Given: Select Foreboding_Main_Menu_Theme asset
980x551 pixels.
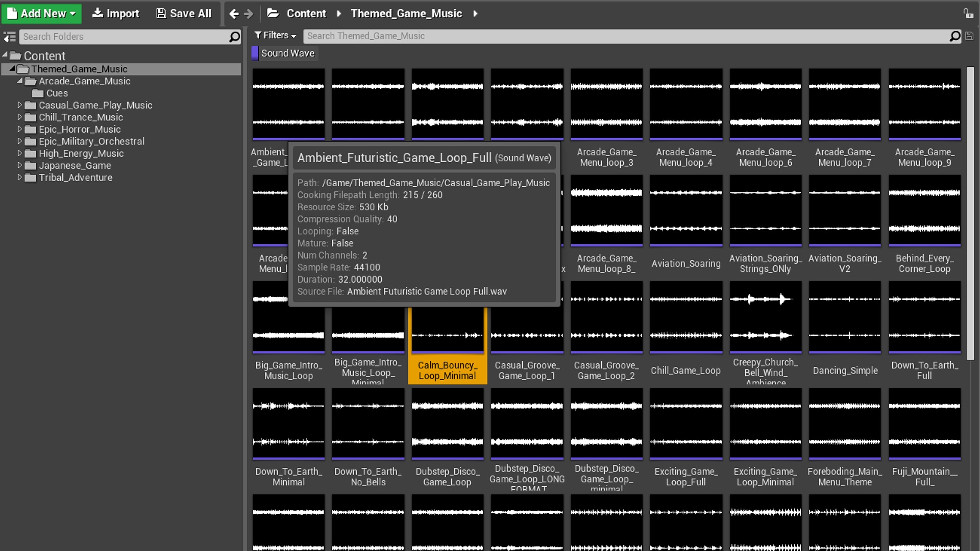Looking at the screenshot, I should (x=845, y=438).
